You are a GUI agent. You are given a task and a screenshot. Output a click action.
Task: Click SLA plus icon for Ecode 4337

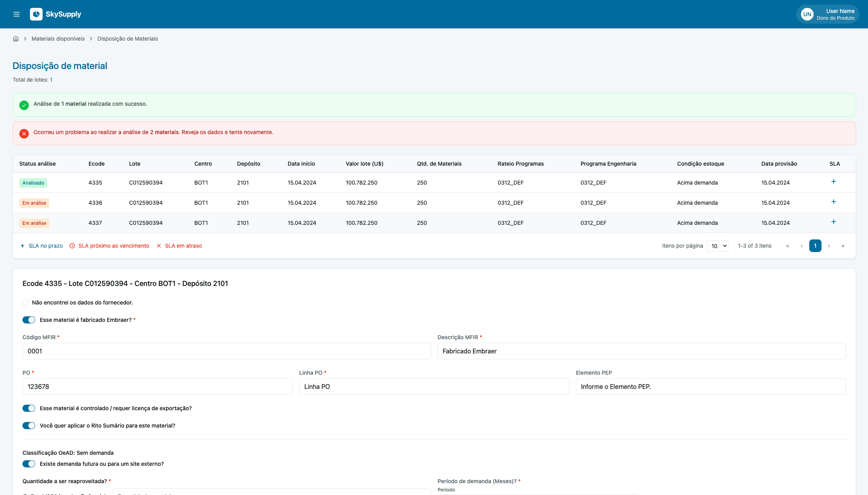(x=833, y=222)
